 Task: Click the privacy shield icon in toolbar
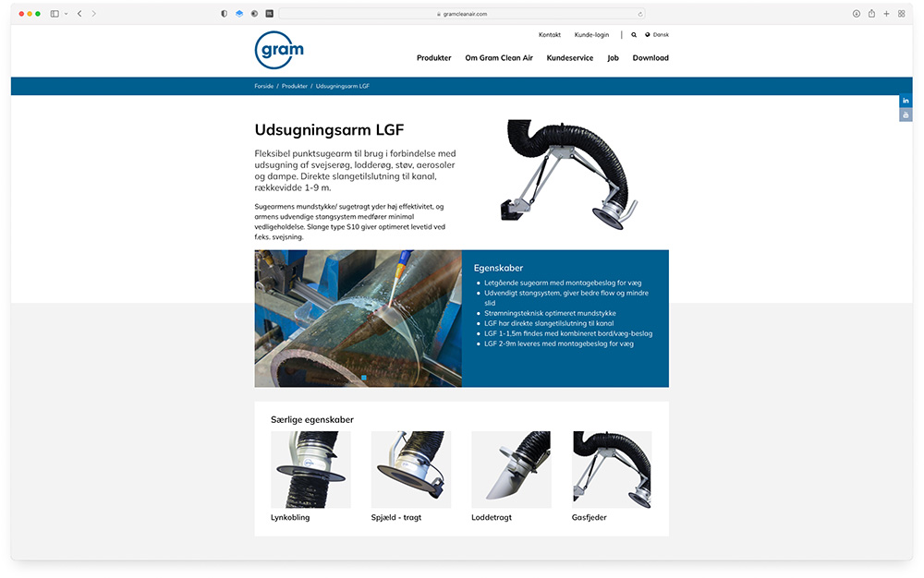point(224,14)
